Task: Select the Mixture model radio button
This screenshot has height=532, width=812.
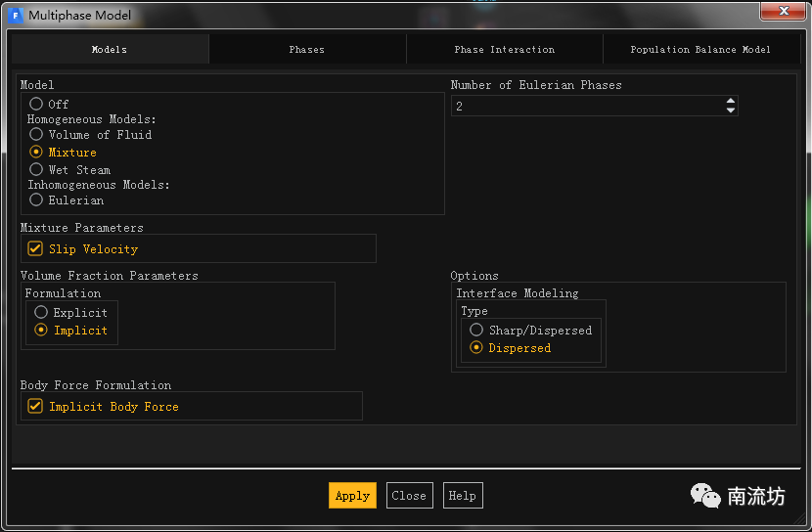Action: [36, 152]
